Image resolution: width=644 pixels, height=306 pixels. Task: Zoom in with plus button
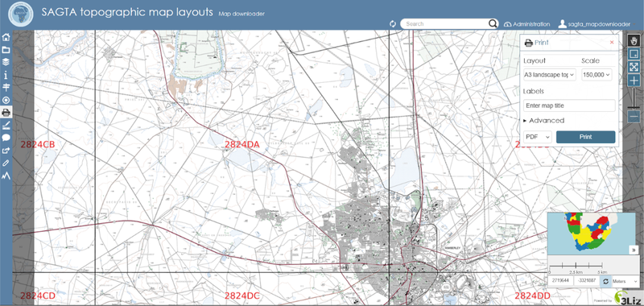pos(634,80)
